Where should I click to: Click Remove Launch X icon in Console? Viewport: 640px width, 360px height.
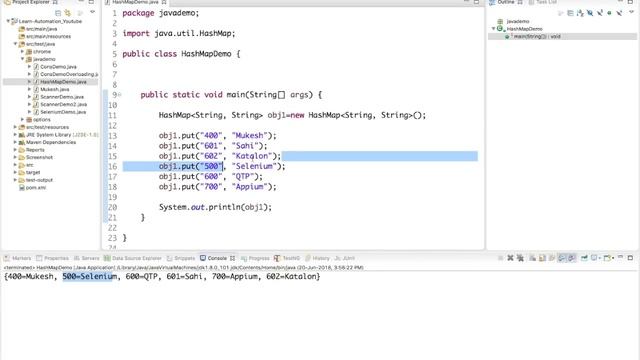[510, 258]
